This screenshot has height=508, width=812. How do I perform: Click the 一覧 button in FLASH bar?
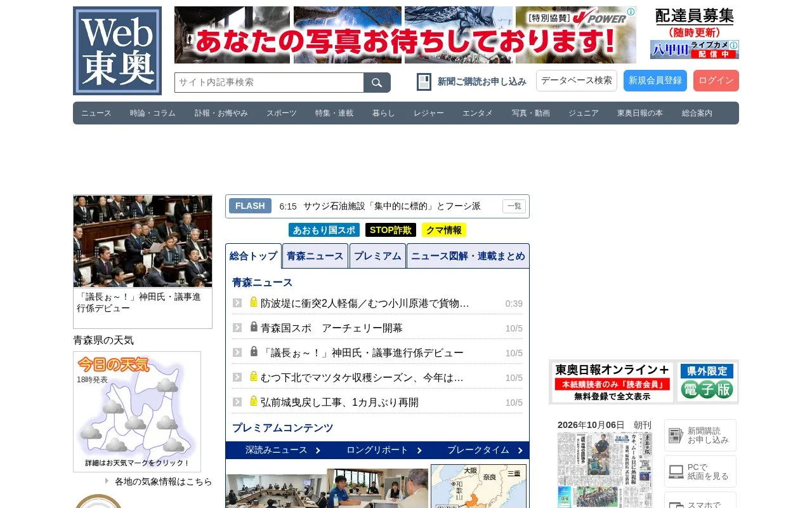click(x=514, y=206)
